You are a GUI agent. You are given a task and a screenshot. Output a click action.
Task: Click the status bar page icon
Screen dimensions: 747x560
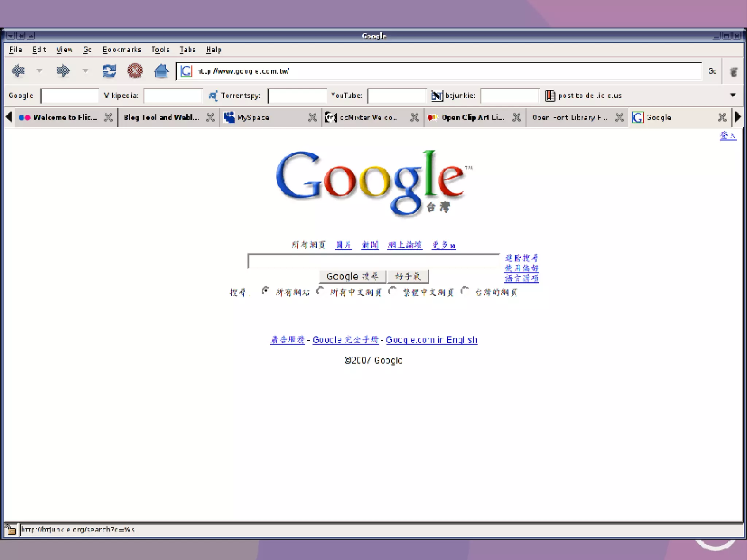pos(11,529)
